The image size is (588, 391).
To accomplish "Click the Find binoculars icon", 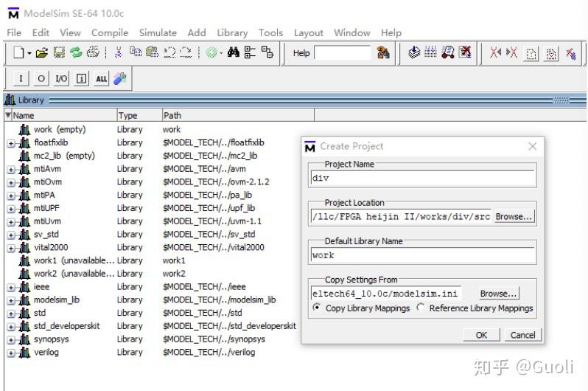I will 234,52.
